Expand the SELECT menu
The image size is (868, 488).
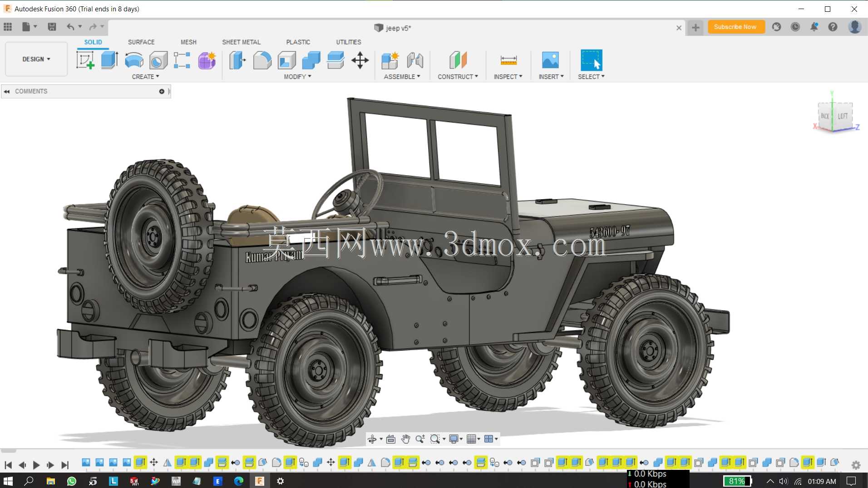coord(591,77)
